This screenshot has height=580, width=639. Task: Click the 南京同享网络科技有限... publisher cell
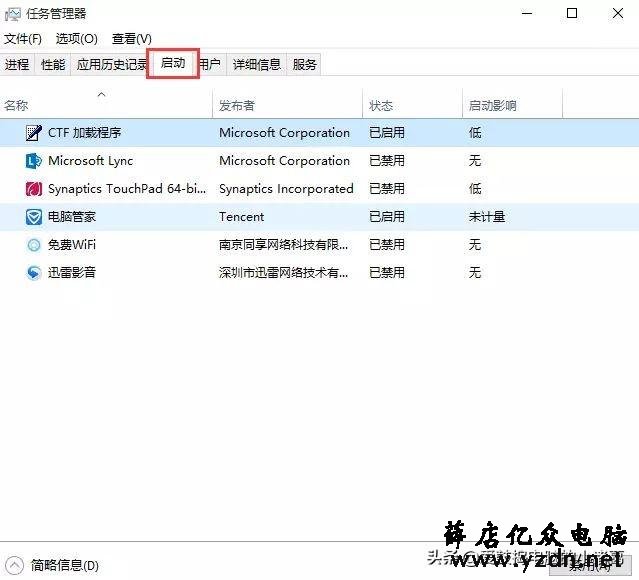[x=284, y=245]
